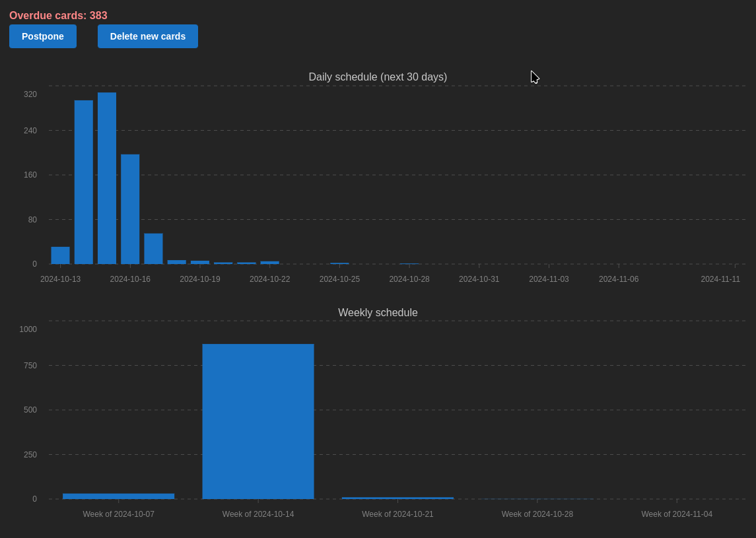Click the Week of 2024-10-28 axis label

tap(537, 514)
